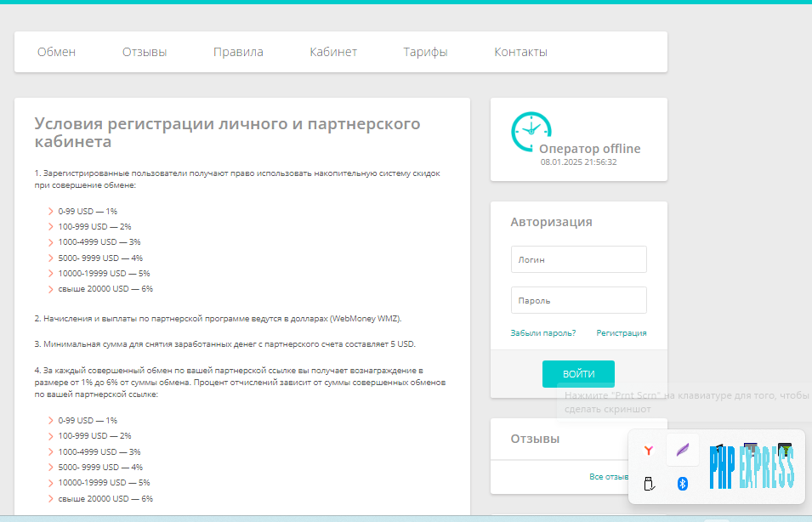Submit with the ВОЙТИ button
Viewport: 812px width, 522px height.
click(x=578, y=374)
